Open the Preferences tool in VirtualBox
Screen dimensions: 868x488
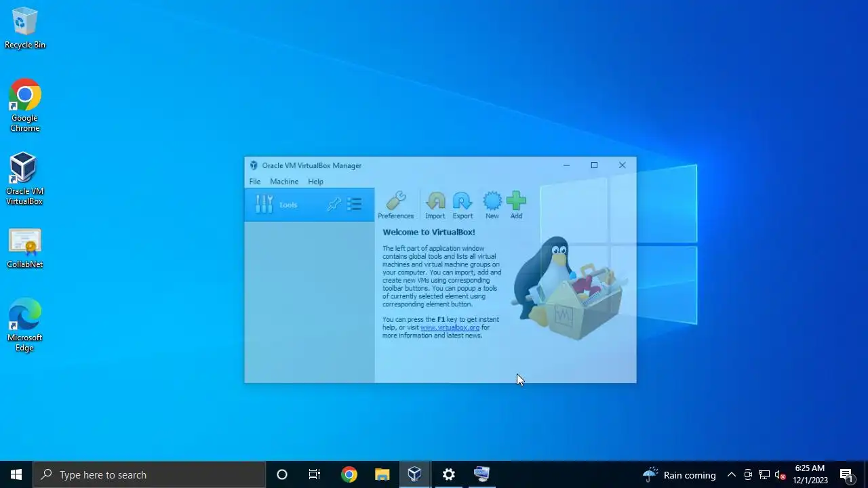point(395,205)
